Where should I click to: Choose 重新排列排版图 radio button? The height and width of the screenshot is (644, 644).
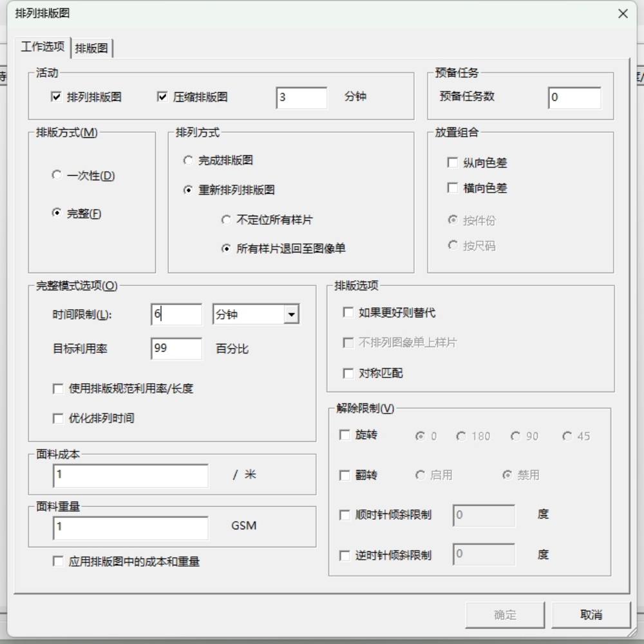(187, 190)
